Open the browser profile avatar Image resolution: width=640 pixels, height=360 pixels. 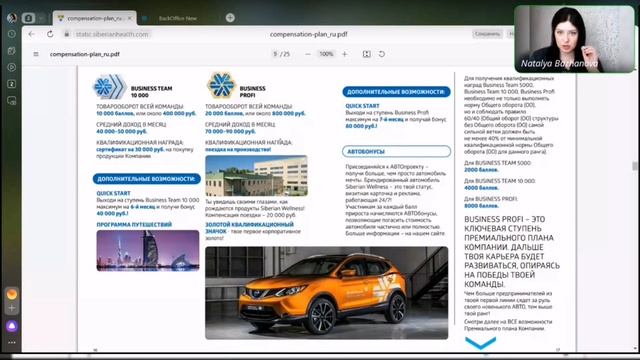coord(12,18)
